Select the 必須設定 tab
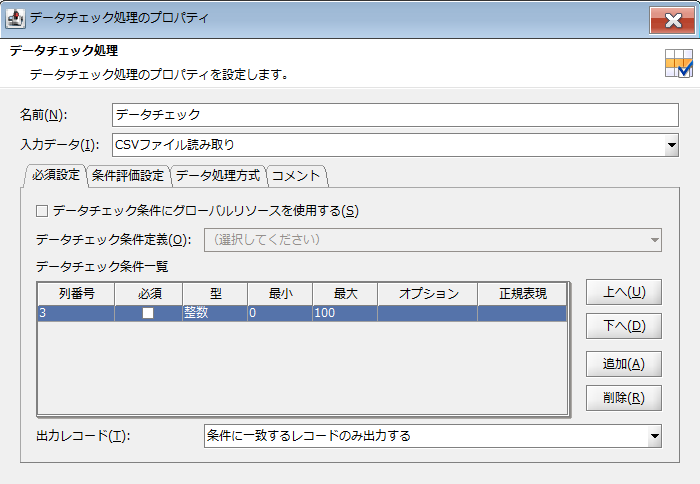 [55, 175]
